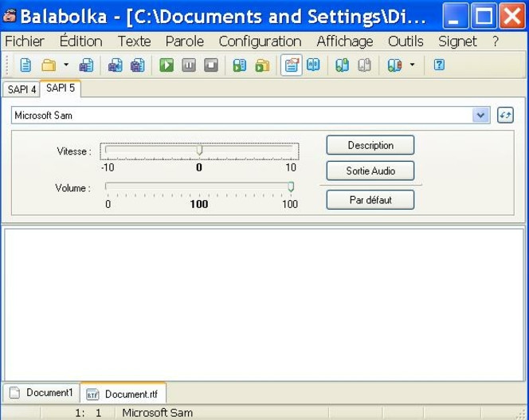529x420 pixels.
Task: Reset voice settings with Par défaut
Action: click(x=370, y=200)
